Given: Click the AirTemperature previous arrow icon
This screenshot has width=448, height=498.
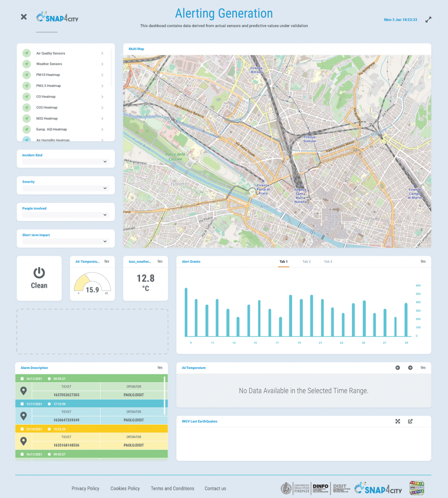Looking at the screenshot, I should point(398,368).
